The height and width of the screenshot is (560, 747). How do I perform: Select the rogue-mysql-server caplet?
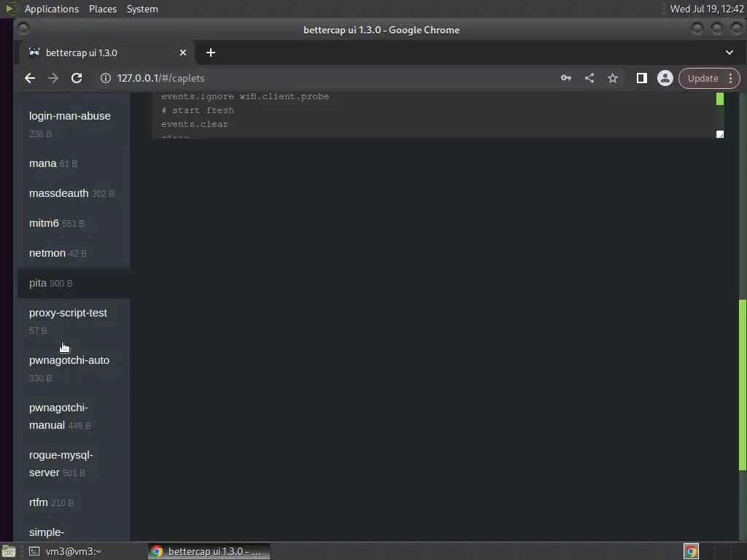(74, 463)
